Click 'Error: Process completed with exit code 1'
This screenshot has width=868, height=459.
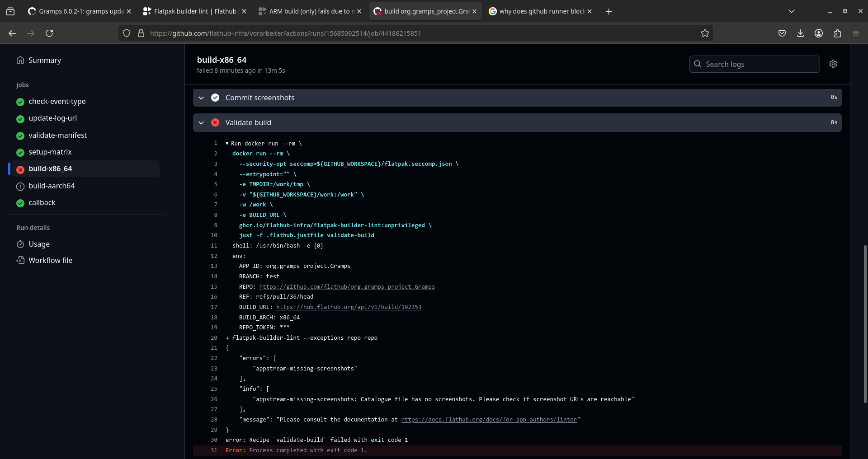click(x=296, y=450)
